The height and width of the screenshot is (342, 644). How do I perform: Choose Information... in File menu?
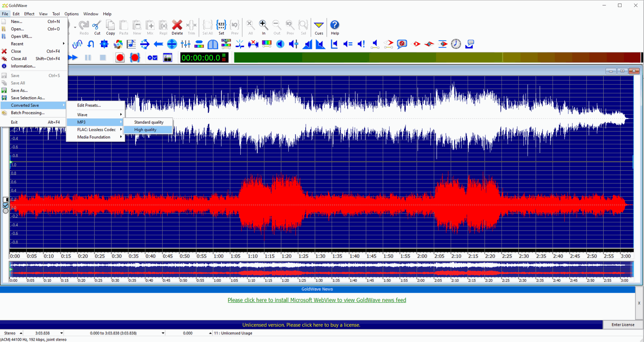tap(34, 66)
